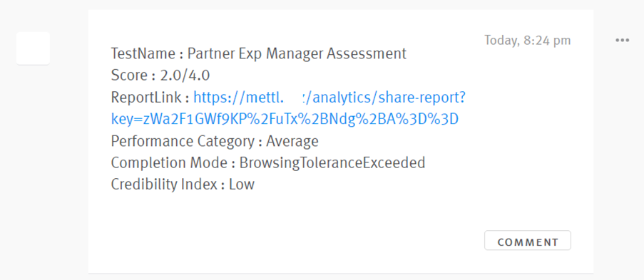
Task: Select 'Partner Exp Manager Assessment' test name text
Action: click(297, 53)
